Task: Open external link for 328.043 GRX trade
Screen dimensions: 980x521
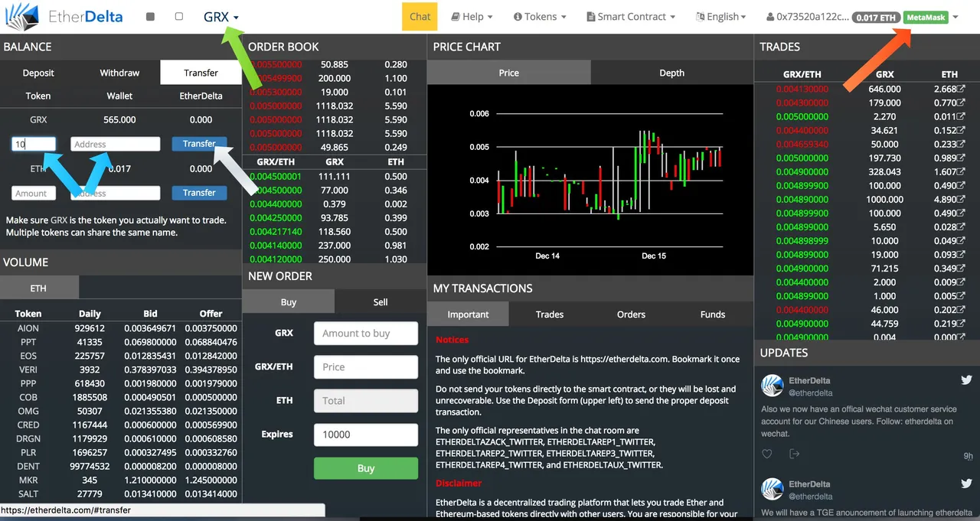Action: coord(961,172)
